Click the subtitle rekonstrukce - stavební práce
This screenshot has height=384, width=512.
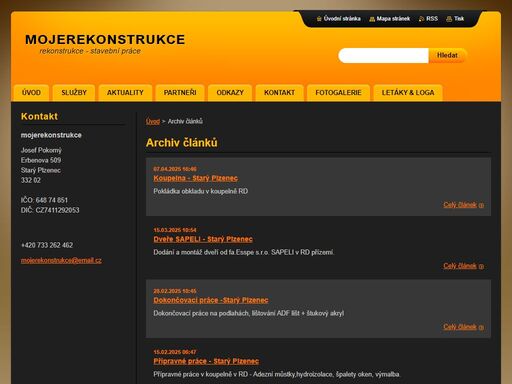(x=90, y=51)
